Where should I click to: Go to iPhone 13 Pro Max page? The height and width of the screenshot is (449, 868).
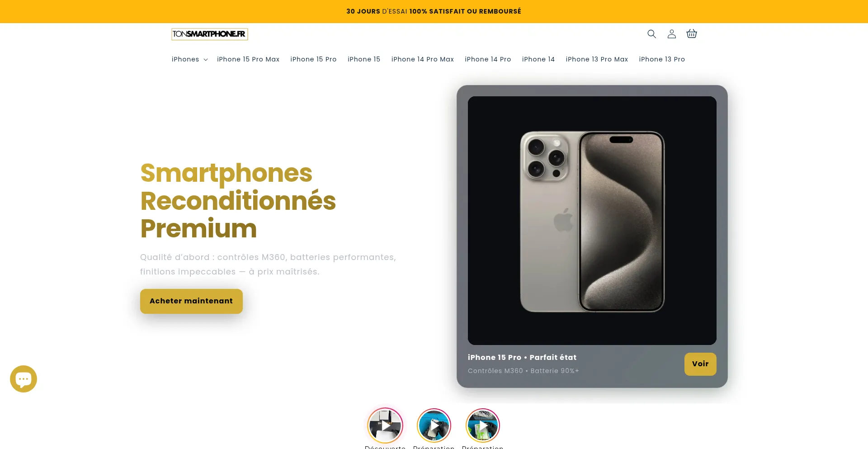point(597,59)
